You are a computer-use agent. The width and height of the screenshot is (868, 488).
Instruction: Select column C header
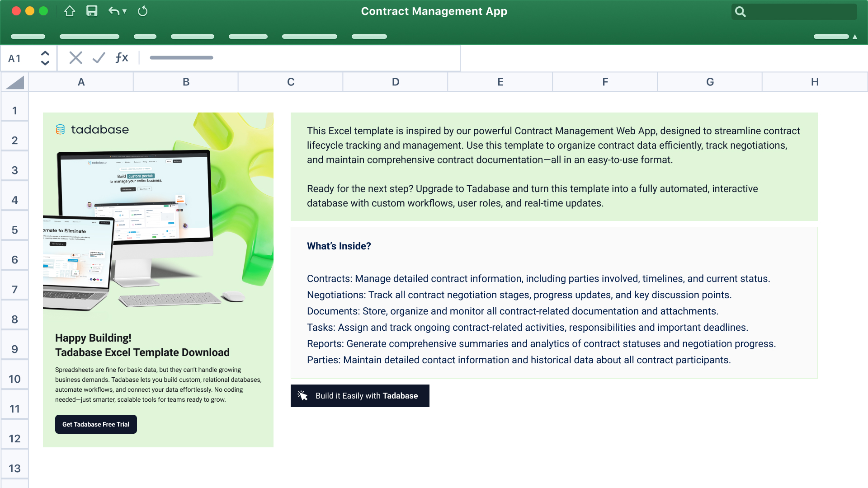pyautogui.click(x=291, y=82)
